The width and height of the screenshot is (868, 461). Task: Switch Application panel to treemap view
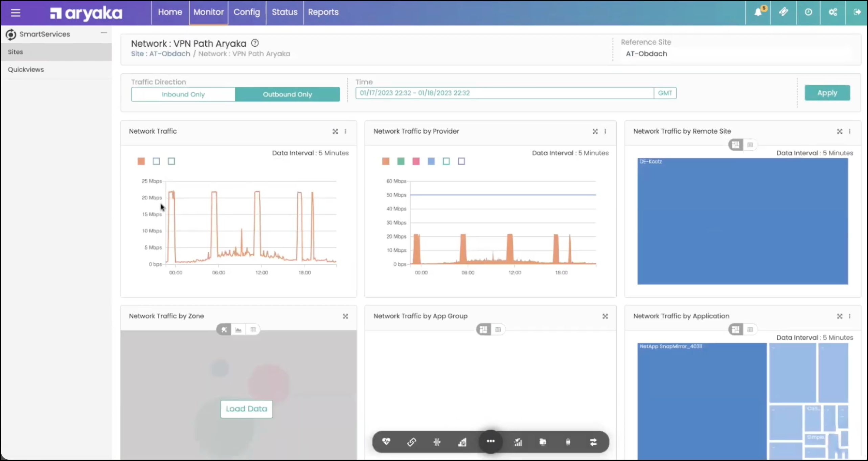(735, 329)
